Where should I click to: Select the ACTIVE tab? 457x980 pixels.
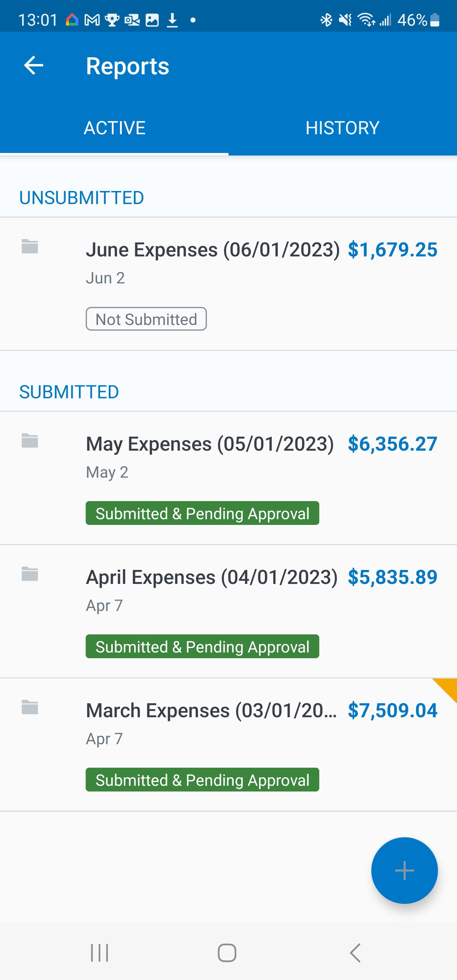(x=114, y=128)
